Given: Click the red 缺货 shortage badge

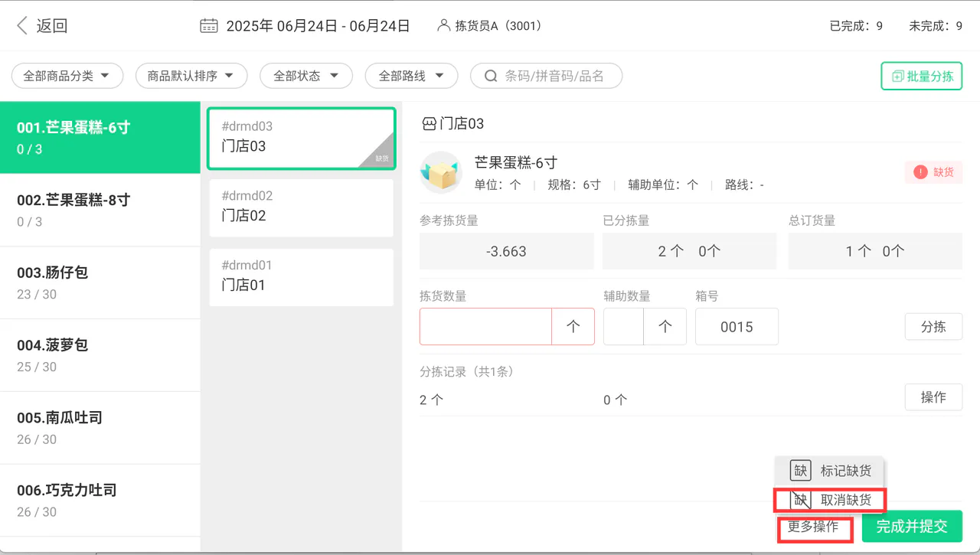Looking at the screenshot, I should pos(933,172).
